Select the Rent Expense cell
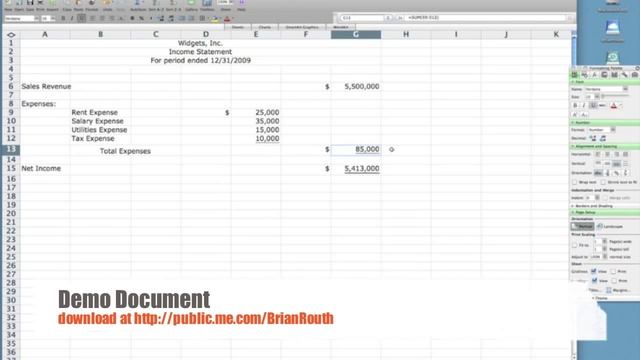Screen dimensions: 640x360 pos(100,113)
